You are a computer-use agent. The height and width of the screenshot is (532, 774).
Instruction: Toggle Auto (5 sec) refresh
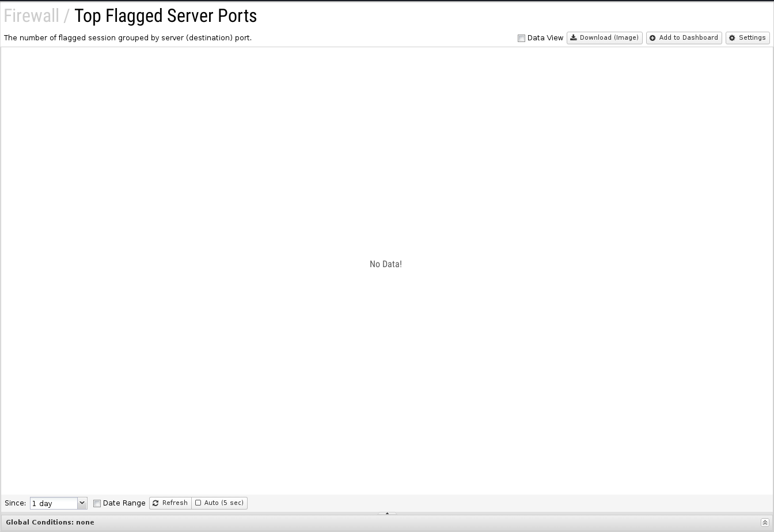[219, 503]
